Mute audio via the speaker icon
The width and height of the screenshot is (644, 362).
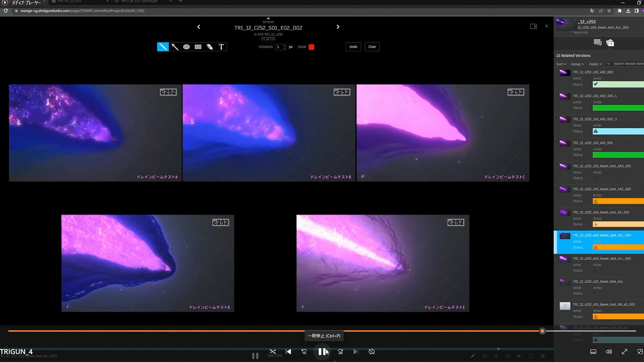point(609,352)
